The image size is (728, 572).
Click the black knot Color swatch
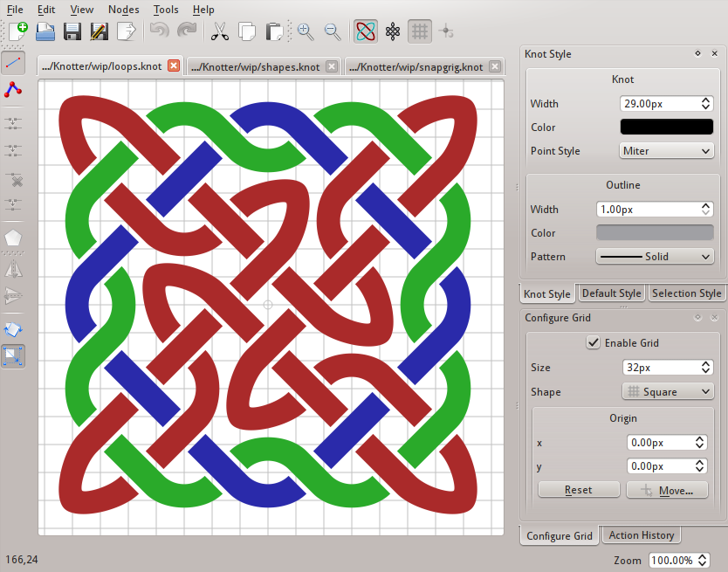666,127
